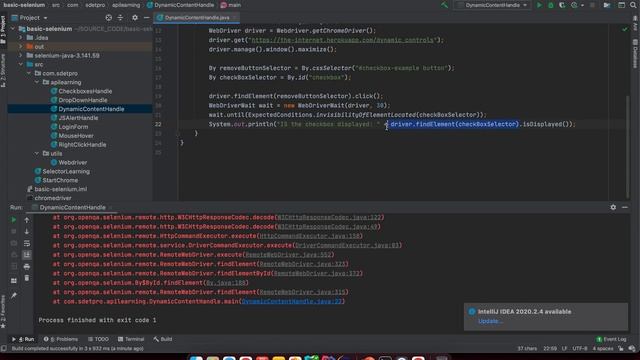This screenshot has height=360, width=640.
Task: Click the Run panel down-stack-trace arrow
Action: tap(27, 231)
